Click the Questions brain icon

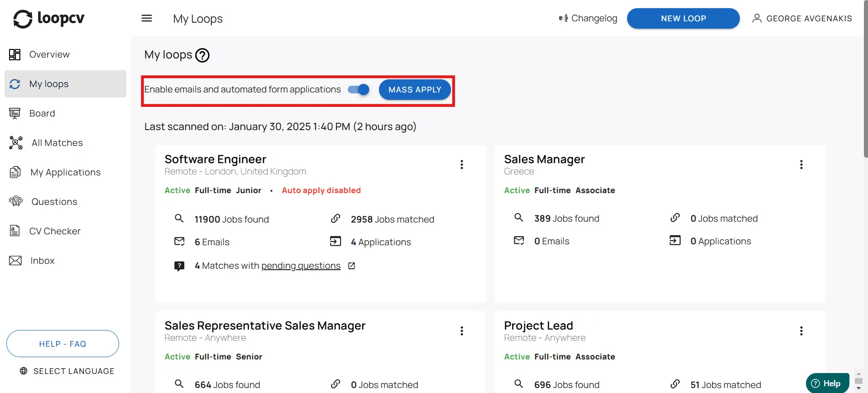[x=16, y=201]
